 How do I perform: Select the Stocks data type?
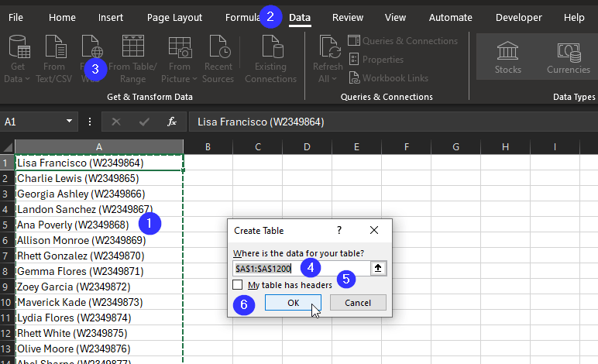(507, 57)
